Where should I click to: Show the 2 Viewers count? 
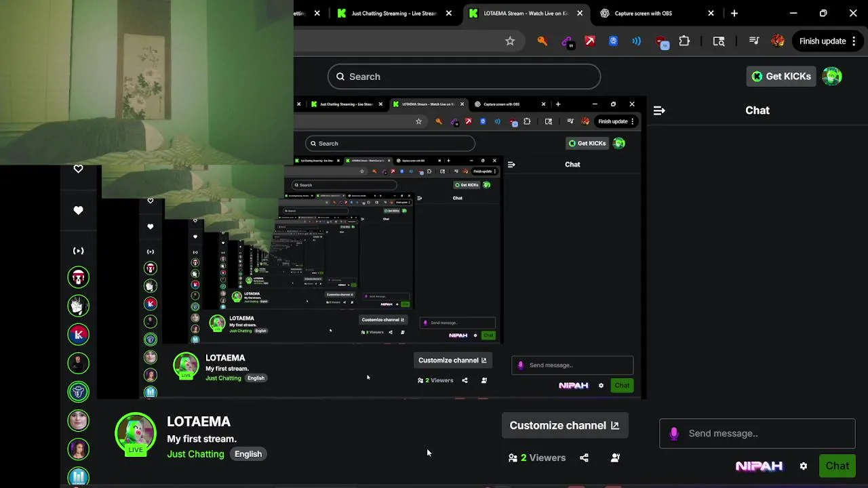[537, 458]
